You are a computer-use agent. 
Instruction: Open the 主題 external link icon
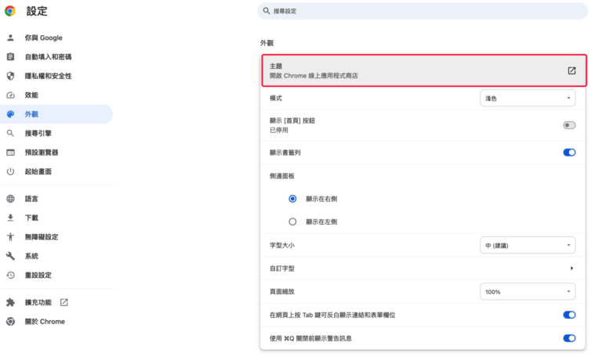(571, 70)
